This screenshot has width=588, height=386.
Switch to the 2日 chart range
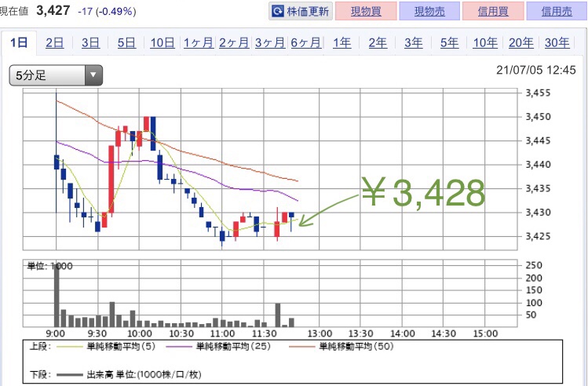pos(55,42)
